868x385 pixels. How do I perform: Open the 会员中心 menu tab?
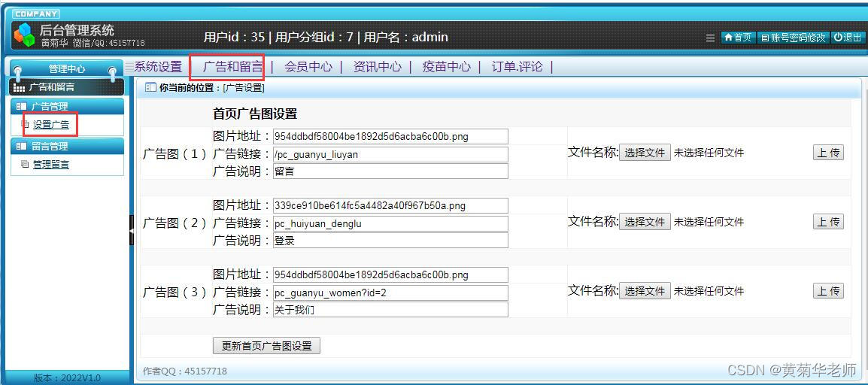pos(308,67)
